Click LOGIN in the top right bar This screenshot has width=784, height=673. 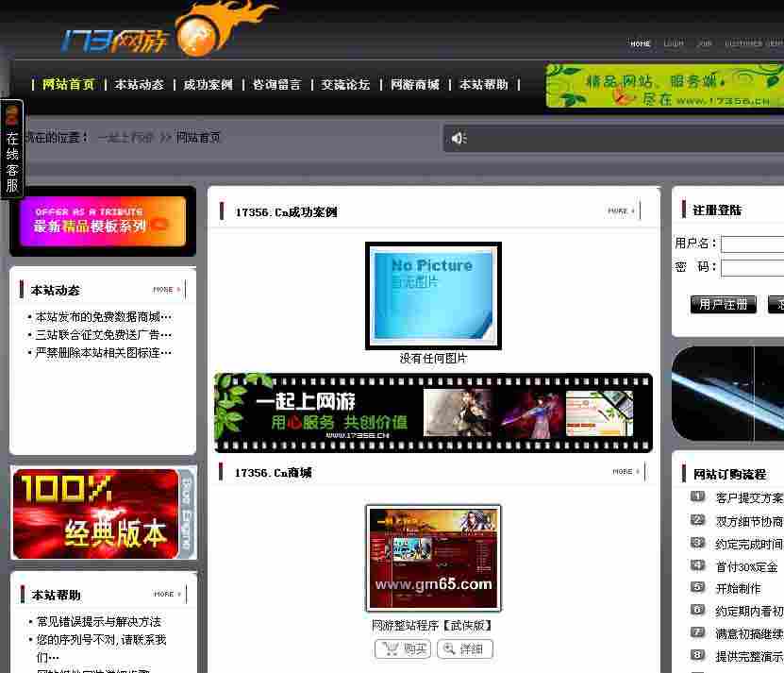(674, 43)
